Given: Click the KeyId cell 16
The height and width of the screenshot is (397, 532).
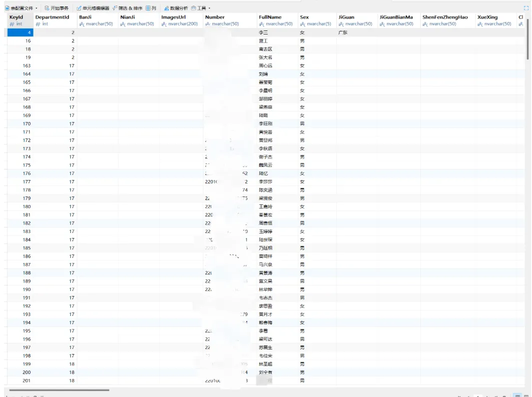Looking at the screenshot, I should [x=20, y=41].
